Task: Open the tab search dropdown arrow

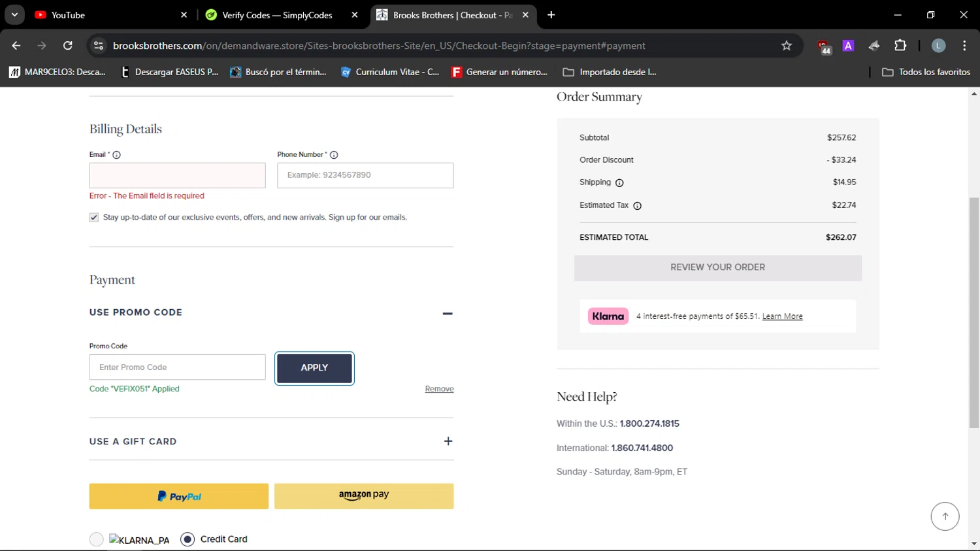Action: pos(14,14)
